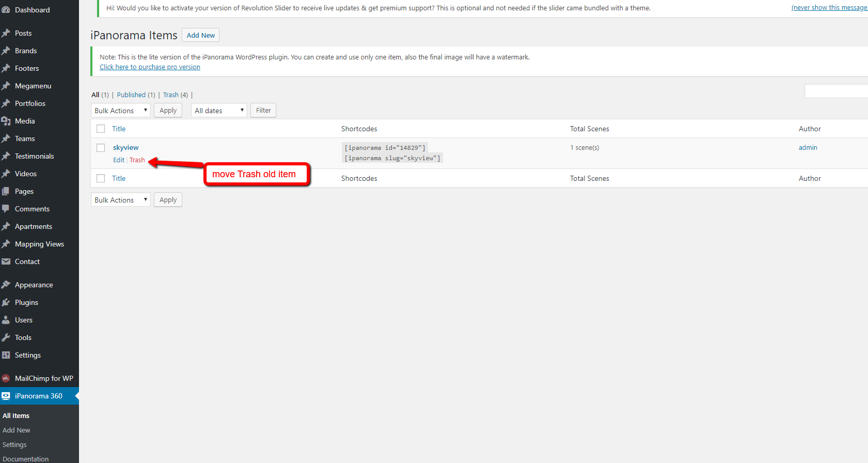
Task: Click the Users person icon
Action: (x=6, y=320)
